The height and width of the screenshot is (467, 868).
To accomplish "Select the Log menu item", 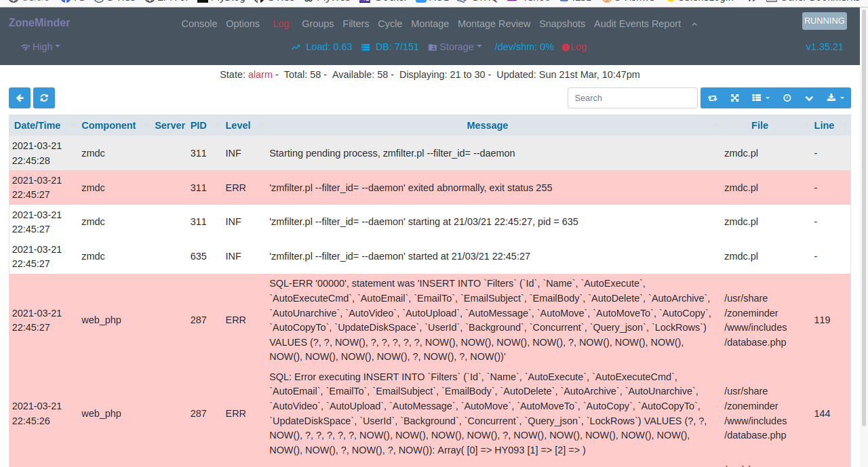I will coord(281,24).
